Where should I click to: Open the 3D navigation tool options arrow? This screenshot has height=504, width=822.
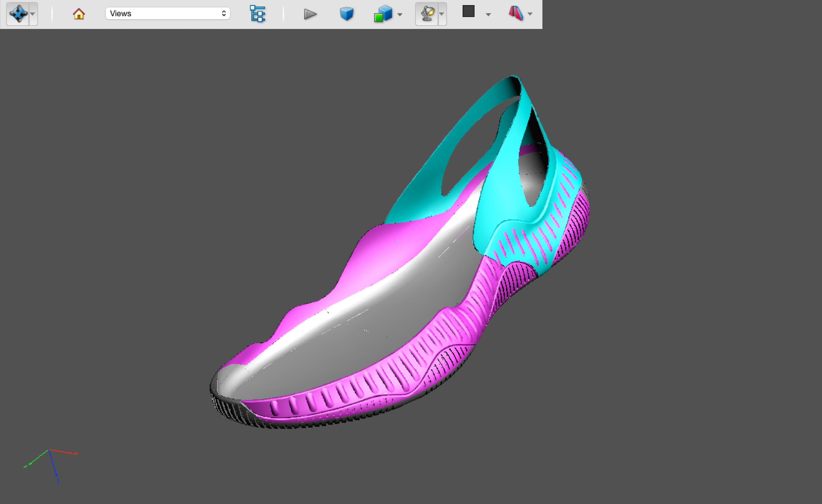[33, 14]
